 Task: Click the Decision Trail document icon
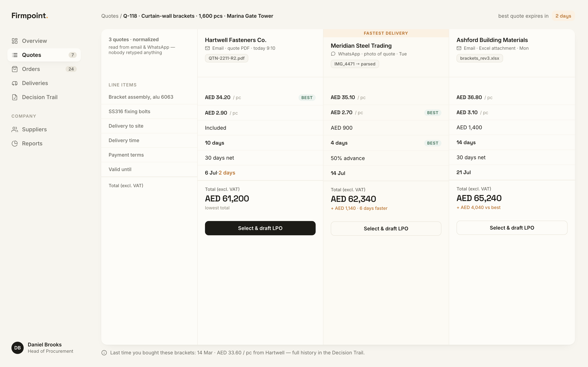click(14, 97)
